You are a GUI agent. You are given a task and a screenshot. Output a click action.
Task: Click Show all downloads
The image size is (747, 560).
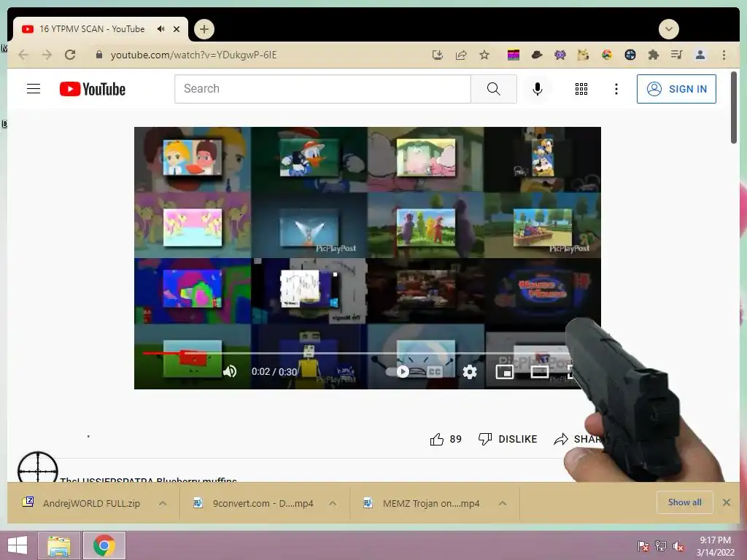point(684,502)
